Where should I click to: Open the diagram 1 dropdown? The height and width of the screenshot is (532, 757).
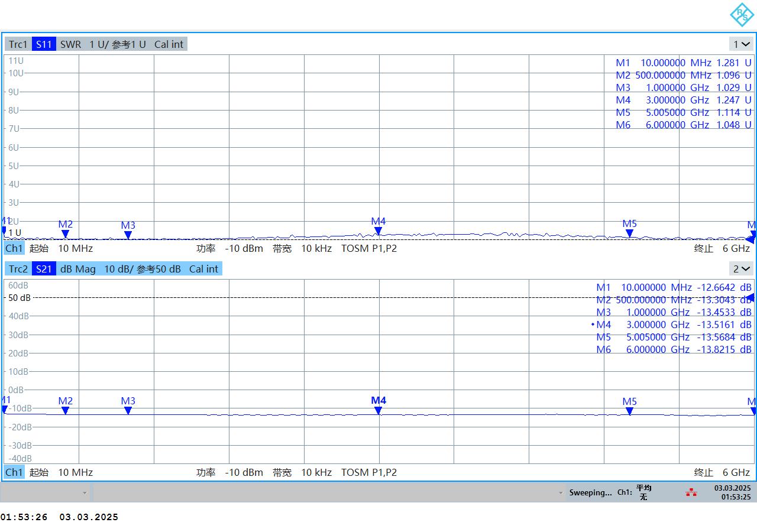(741, 44)
